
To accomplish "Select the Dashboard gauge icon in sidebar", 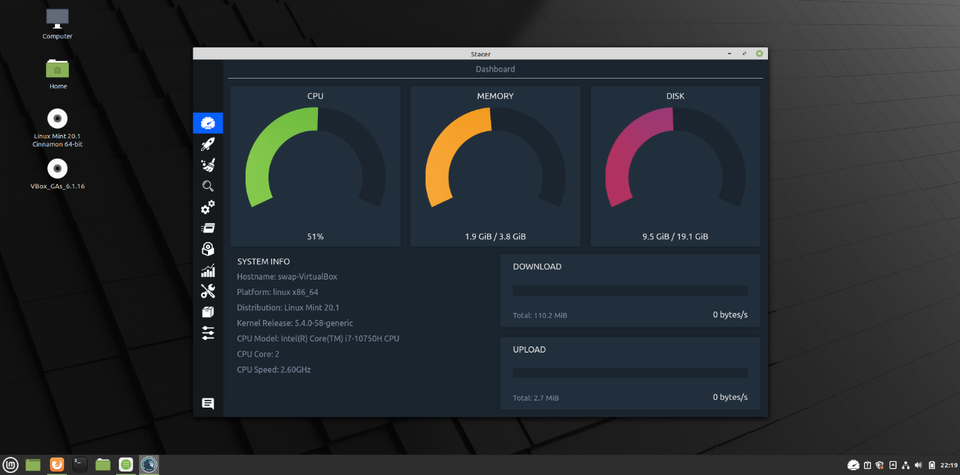I will [x=208, y=123].
